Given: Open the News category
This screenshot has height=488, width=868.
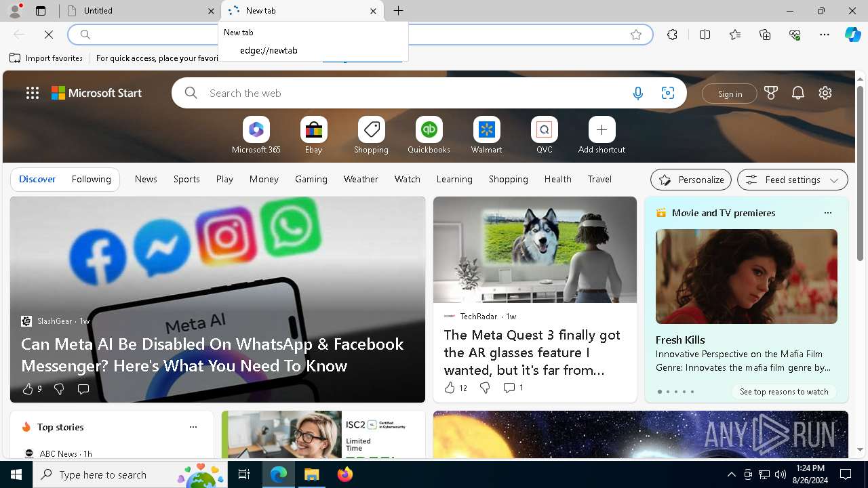Looking at the screenshot, I should click(146, 180).
